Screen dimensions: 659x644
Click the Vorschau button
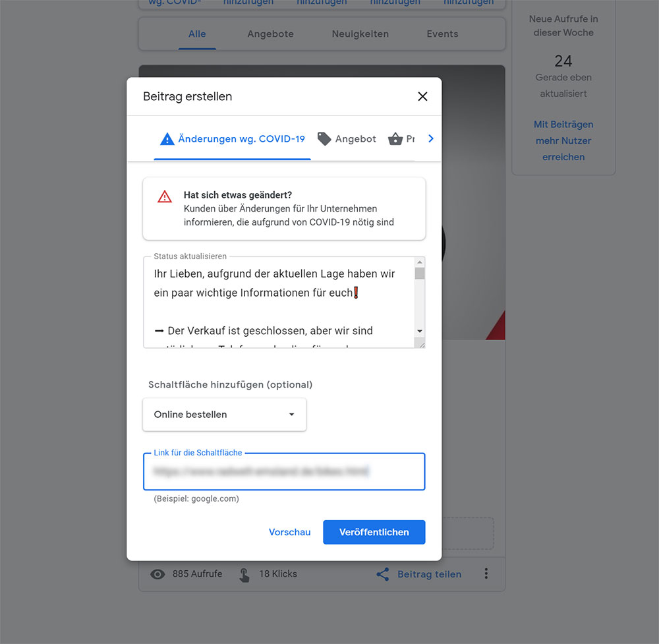pos(289,532)
